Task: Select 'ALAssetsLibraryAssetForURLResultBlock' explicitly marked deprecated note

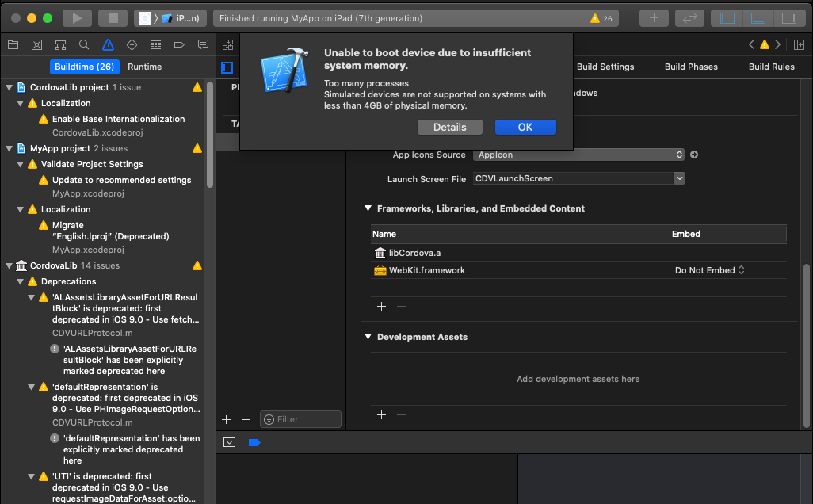Action: pyautogui.click(x=130, y=360)
